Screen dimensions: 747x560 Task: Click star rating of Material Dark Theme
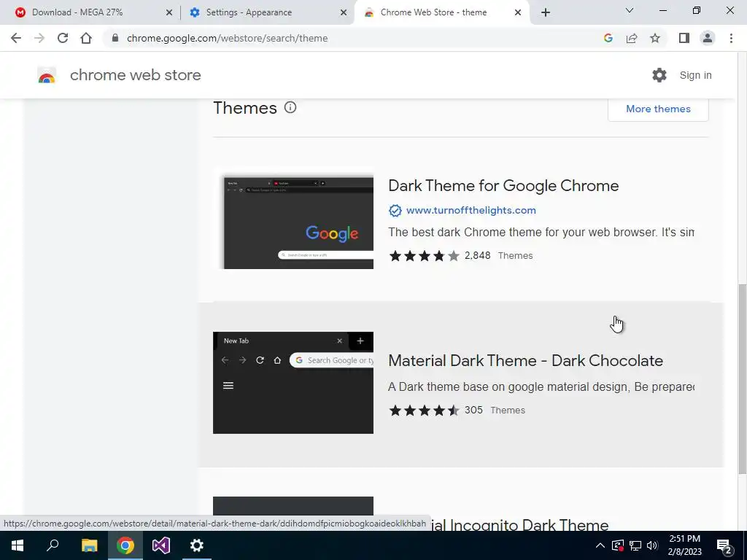pyautogui.click(x=425, y=410)
